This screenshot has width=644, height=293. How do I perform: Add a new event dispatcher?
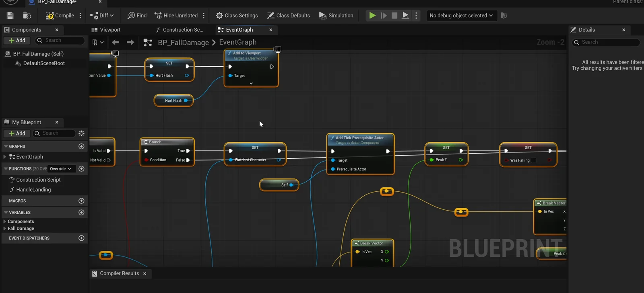(x=81, y=238)
